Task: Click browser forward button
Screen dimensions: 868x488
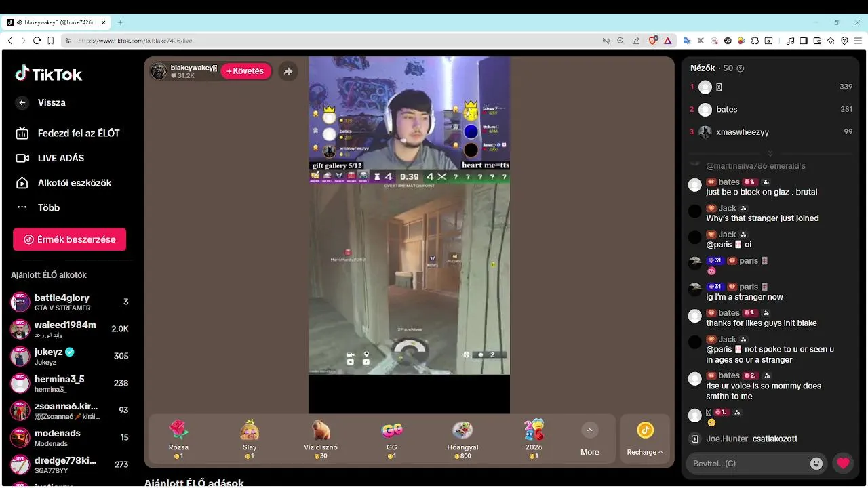Action: click(x=23, y=41)
